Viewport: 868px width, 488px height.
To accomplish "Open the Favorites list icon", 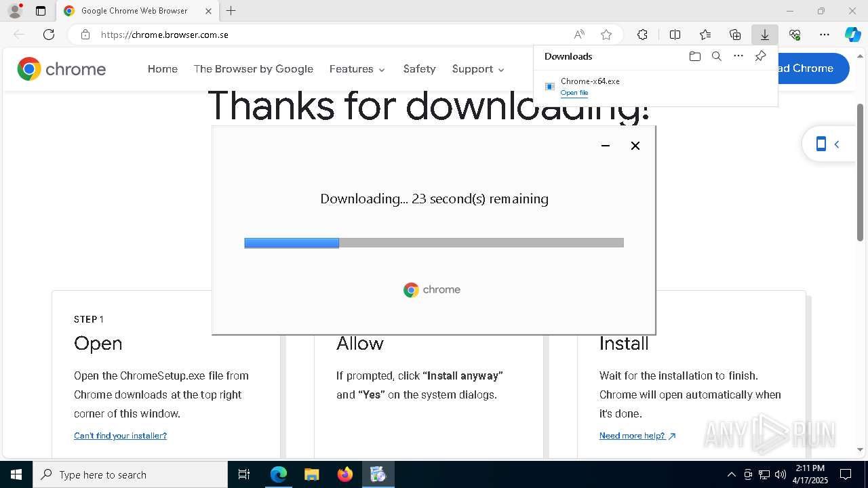I will [x=705, y=35].
